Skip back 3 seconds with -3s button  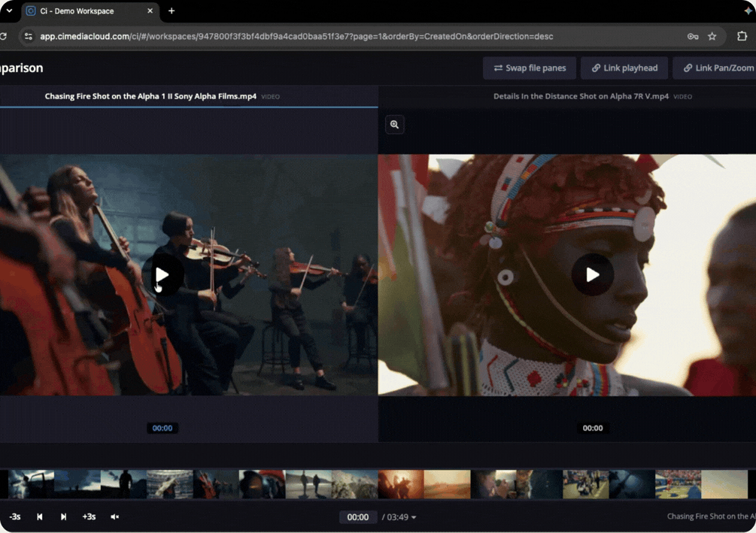[15, 516]
